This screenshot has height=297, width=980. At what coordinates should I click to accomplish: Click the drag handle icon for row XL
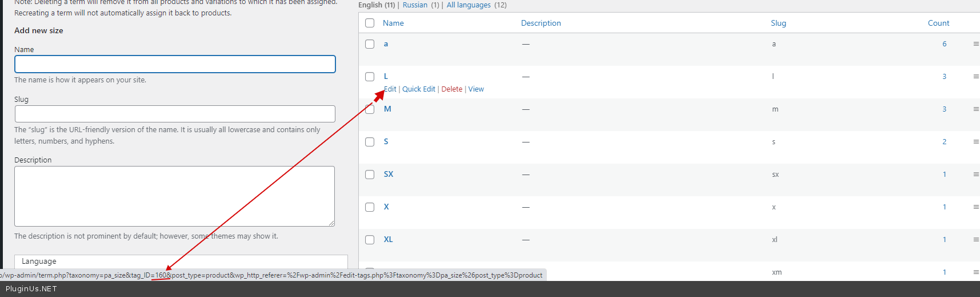click(x=975, y=240)
